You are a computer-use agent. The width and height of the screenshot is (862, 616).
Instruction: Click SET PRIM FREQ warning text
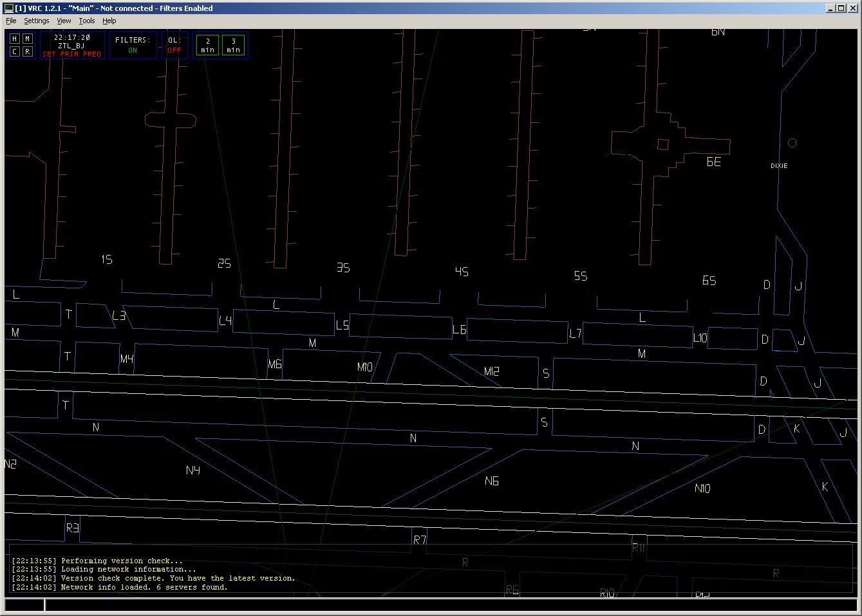[x=71, y=54]
